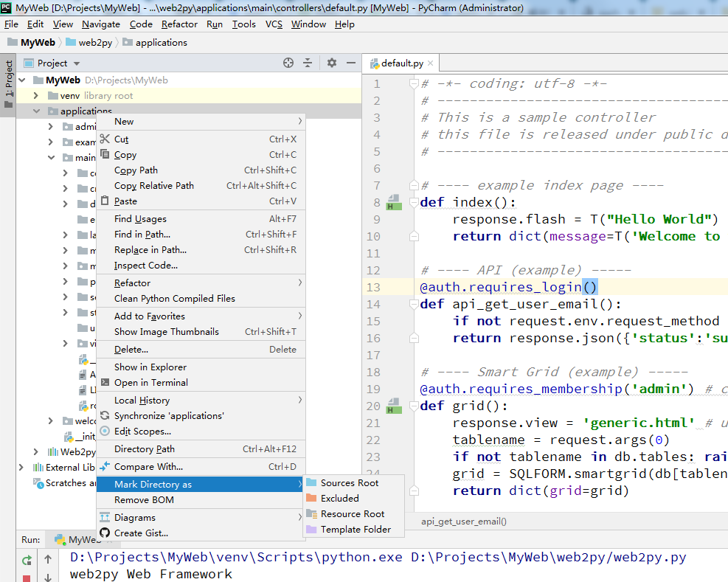Select Remove BOM menu entry
The height and width of the screenshot is (582, 728).
(201, 500)
